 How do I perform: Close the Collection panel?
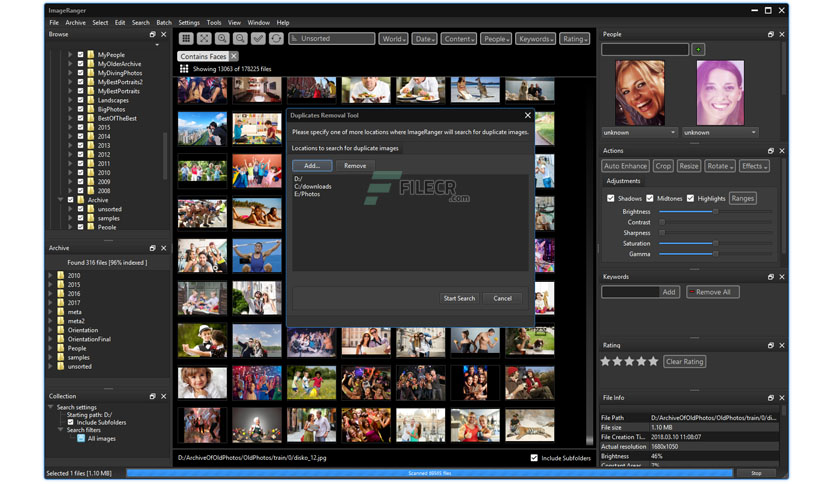tap(164, 396)
